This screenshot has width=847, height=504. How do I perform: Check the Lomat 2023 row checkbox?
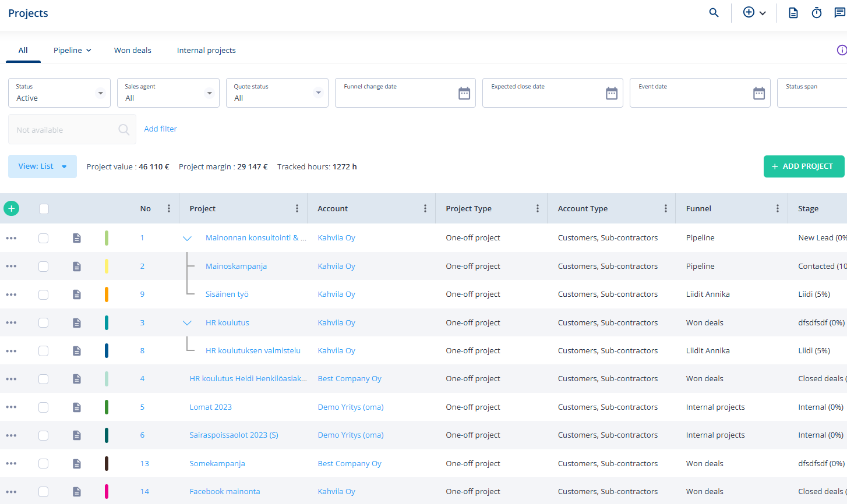point(43,407)
